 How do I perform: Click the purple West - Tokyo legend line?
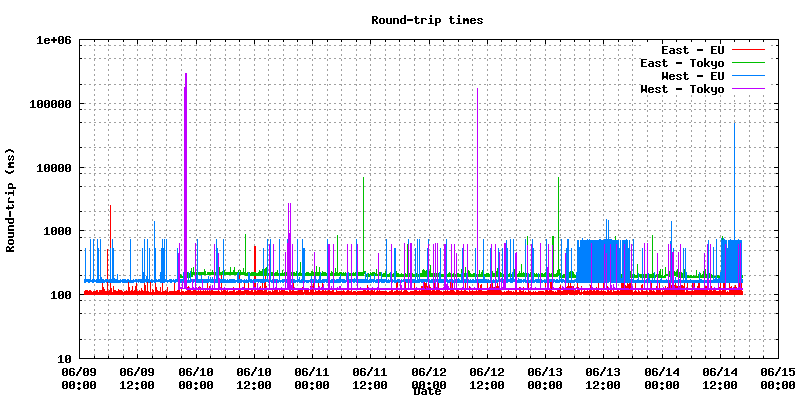pyautogui.click(x=748, y=88)
